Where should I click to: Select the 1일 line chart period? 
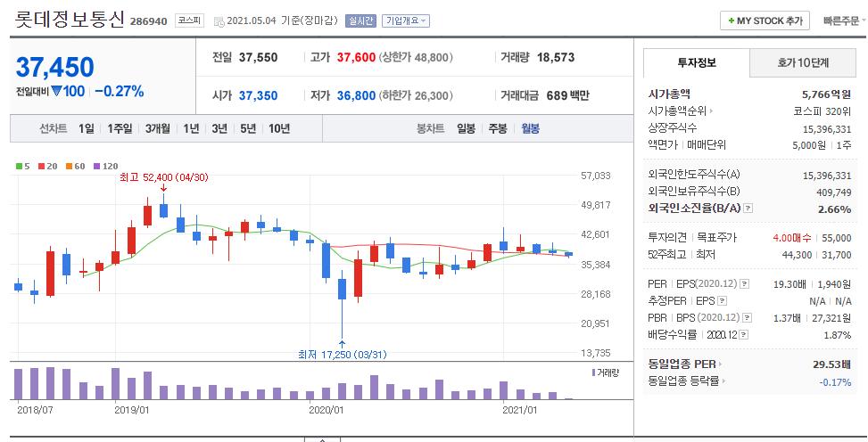(86, 128)
